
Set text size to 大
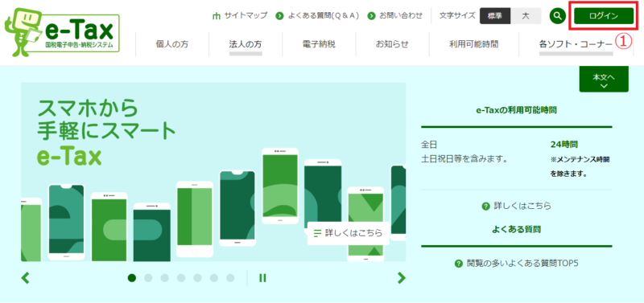(526, 16)
